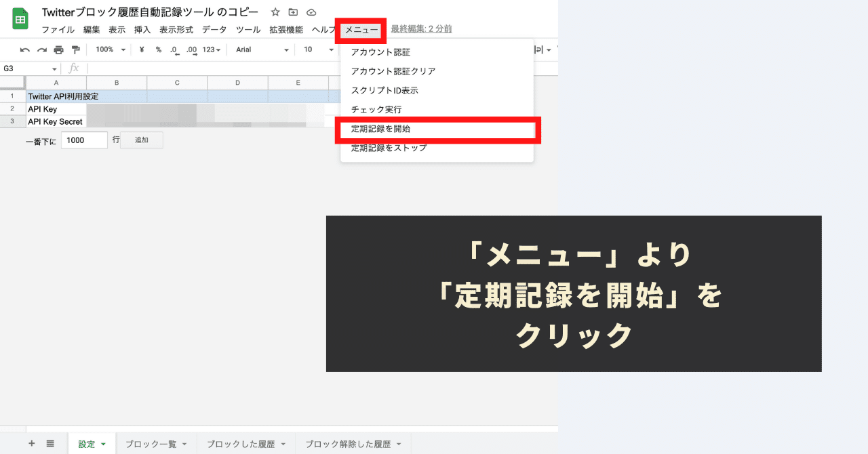This screenshot has height=454, width=868.
Task: Star this spreadsheet
Action: pyautogui.click(x=275, y=12)
